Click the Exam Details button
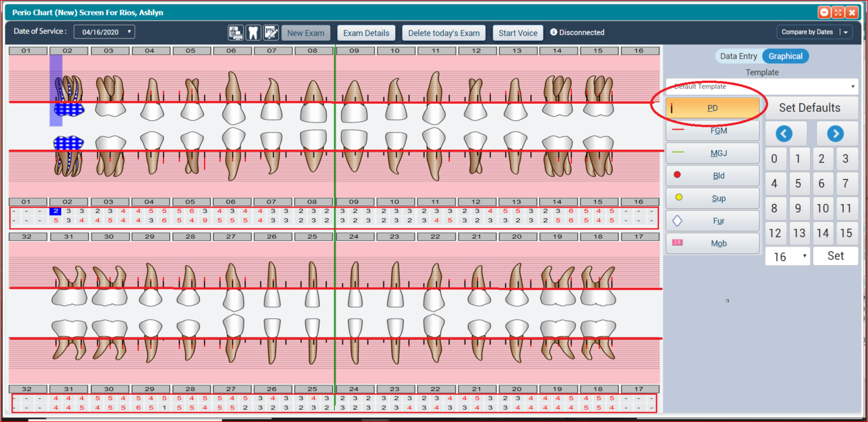 click(366, 33)
